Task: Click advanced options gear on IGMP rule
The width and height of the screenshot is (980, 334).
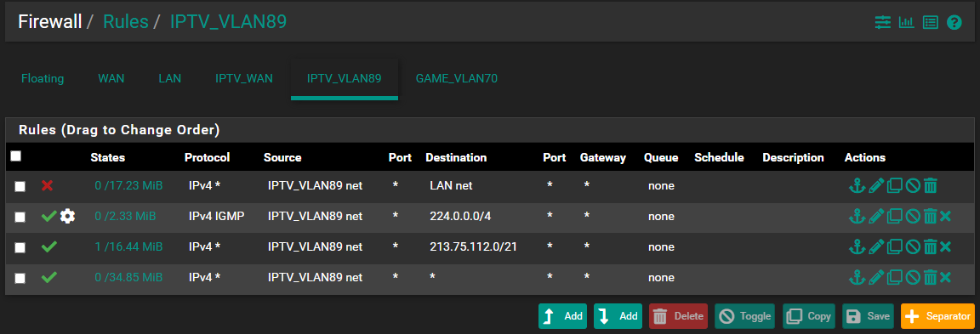Action: [x=67, y=216]
